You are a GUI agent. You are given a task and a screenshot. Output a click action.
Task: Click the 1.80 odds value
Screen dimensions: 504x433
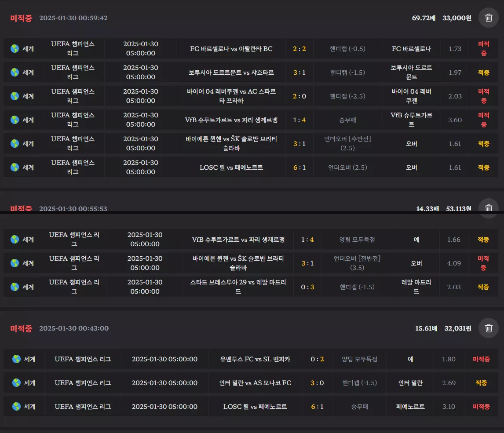point(449,359)
